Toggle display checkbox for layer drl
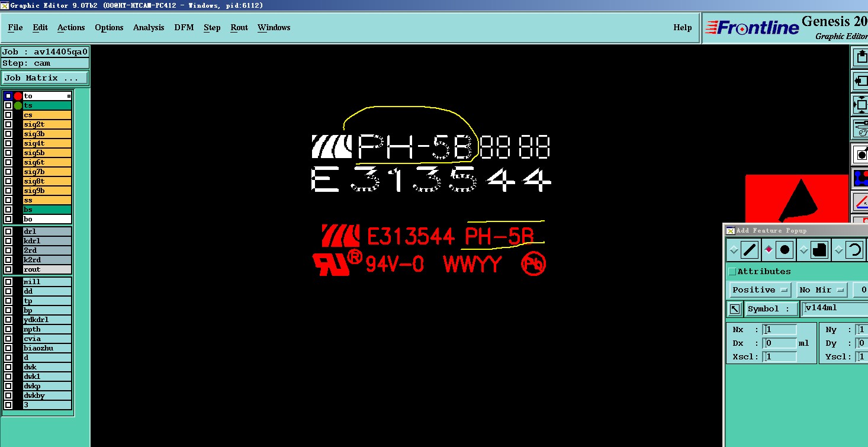Screen dimensions: 868x447 8,231
